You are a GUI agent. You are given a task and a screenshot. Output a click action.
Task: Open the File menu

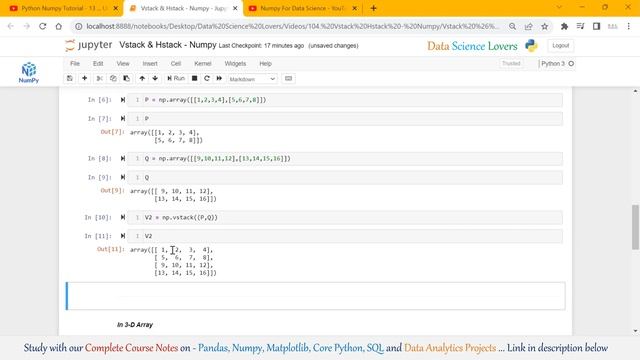coord(75,64)
